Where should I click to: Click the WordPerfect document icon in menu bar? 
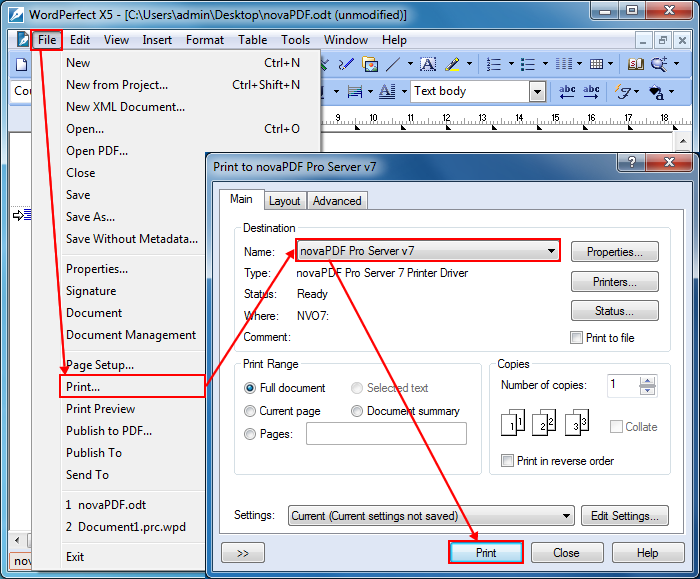(23, 39)
